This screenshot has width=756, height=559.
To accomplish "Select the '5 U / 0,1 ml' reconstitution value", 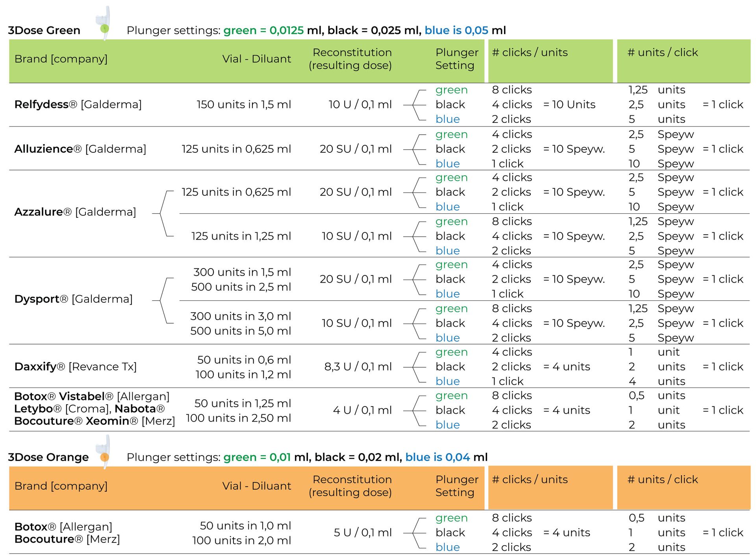I will [x=363, y=533].
